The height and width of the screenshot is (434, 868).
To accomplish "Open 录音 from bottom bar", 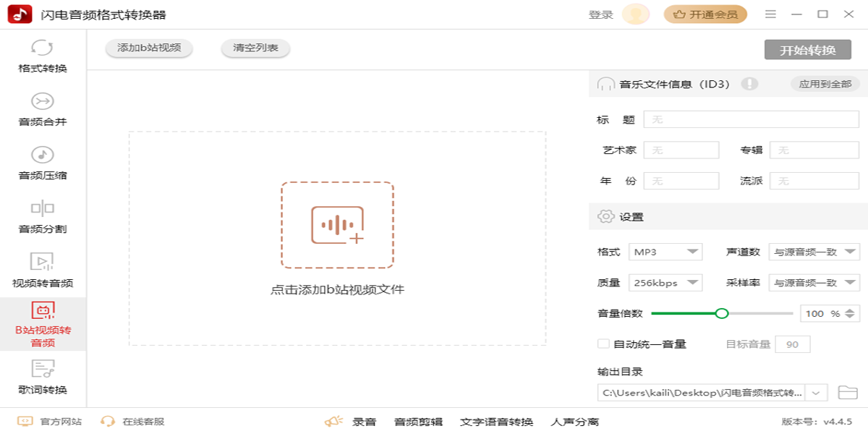I will point(365,422).
